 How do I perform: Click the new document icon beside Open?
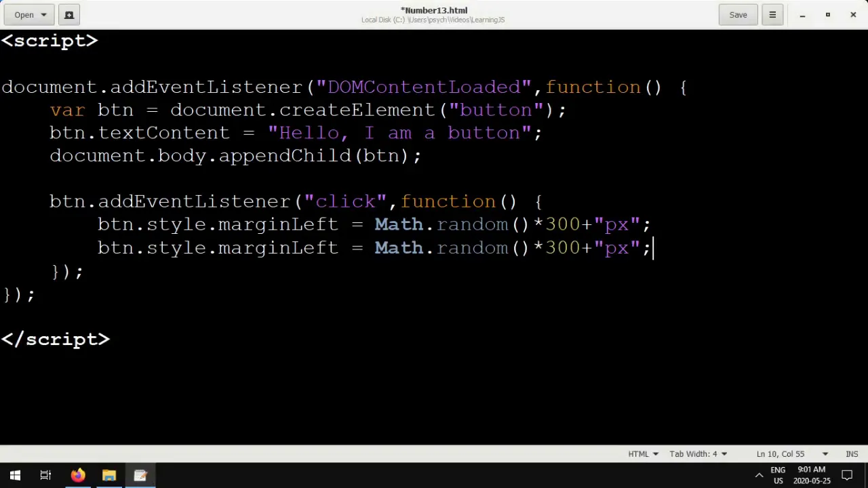68,15
